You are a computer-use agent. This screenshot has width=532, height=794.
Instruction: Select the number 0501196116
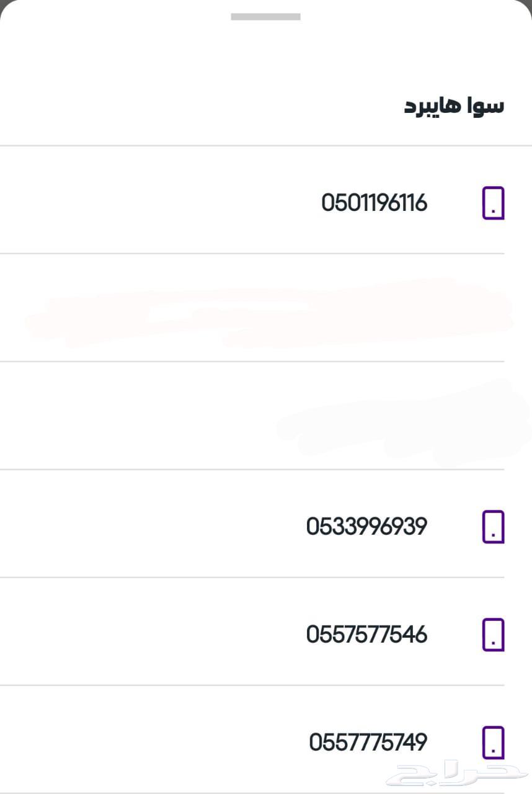coord(374,203)
